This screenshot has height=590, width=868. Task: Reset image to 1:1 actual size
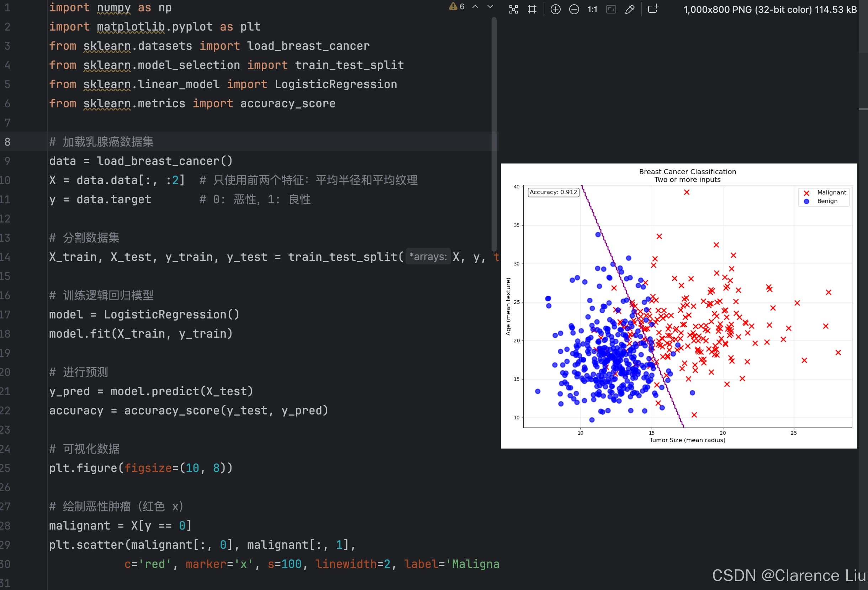592,9
